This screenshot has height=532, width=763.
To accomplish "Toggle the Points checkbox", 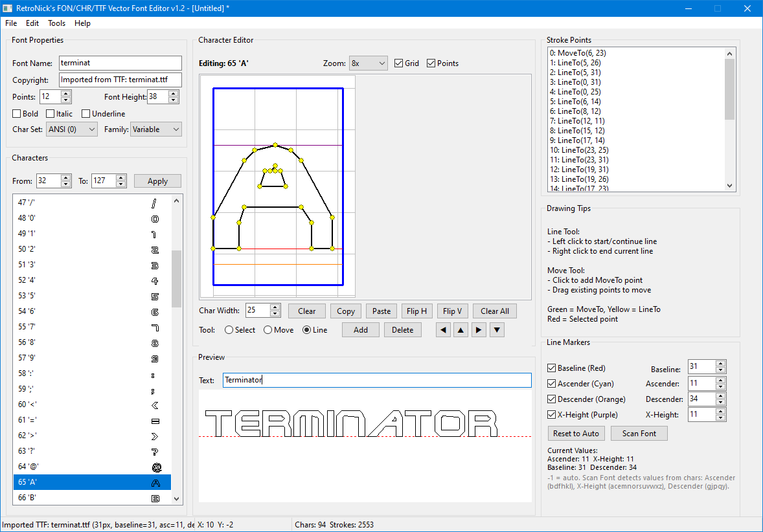I will [431, 63].
